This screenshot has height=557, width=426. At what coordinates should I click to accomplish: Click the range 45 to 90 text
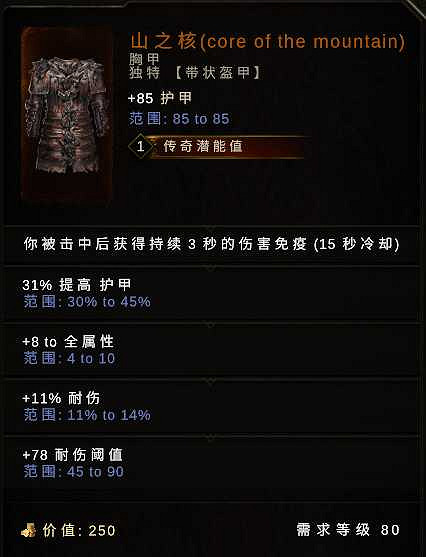coord(74,472)
